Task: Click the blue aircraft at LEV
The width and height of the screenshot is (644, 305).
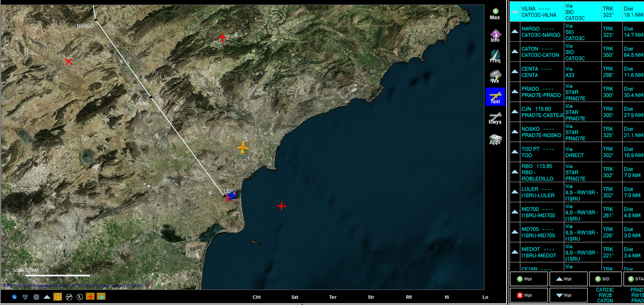Action: (231, 196)
